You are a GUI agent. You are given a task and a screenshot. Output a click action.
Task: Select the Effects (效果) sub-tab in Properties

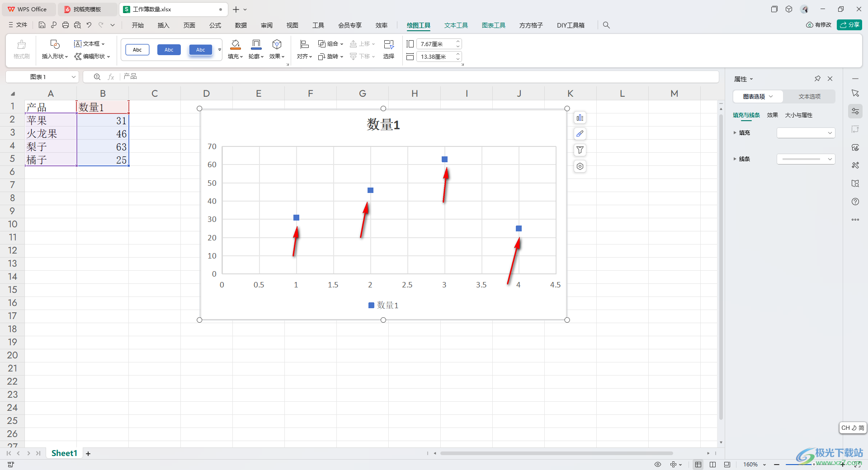(x=773, y=115)
